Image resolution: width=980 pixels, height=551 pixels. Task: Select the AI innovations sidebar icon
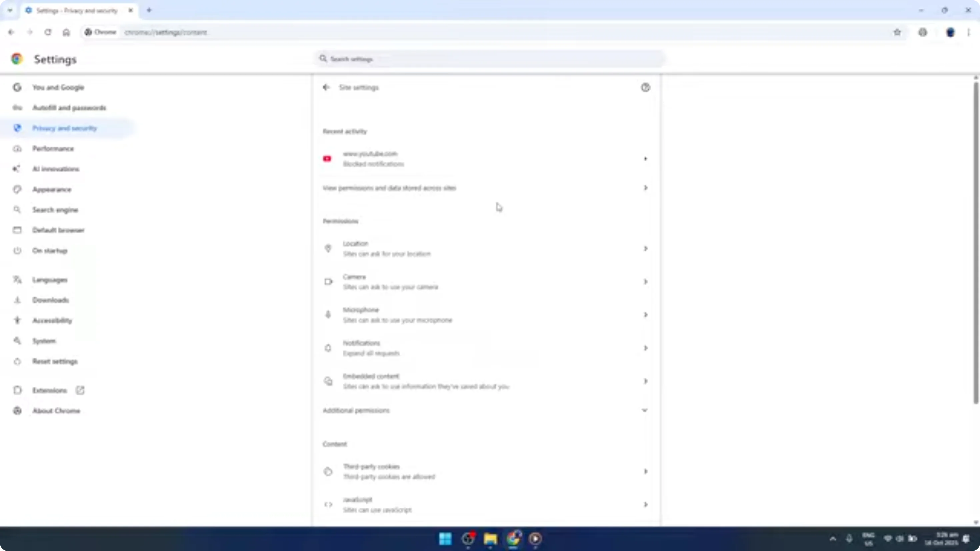pyautogui.click(x=17, y=169)
